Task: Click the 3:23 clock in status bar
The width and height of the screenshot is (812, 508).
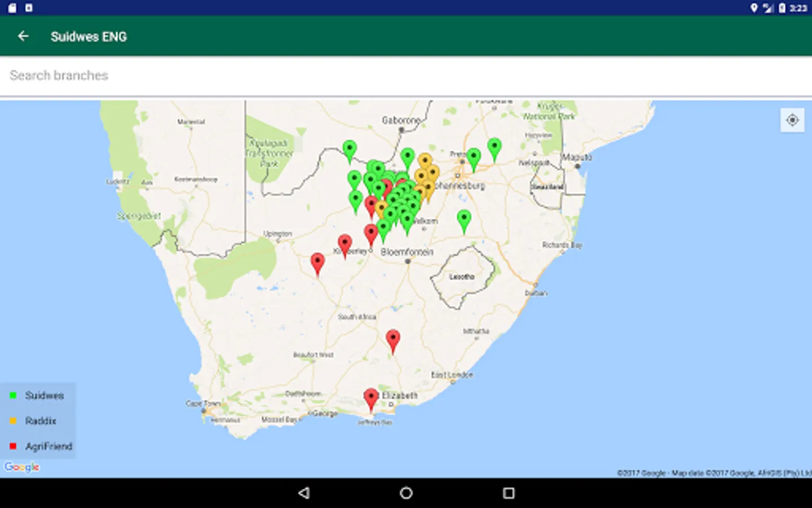Action: (x=798, y=8)
